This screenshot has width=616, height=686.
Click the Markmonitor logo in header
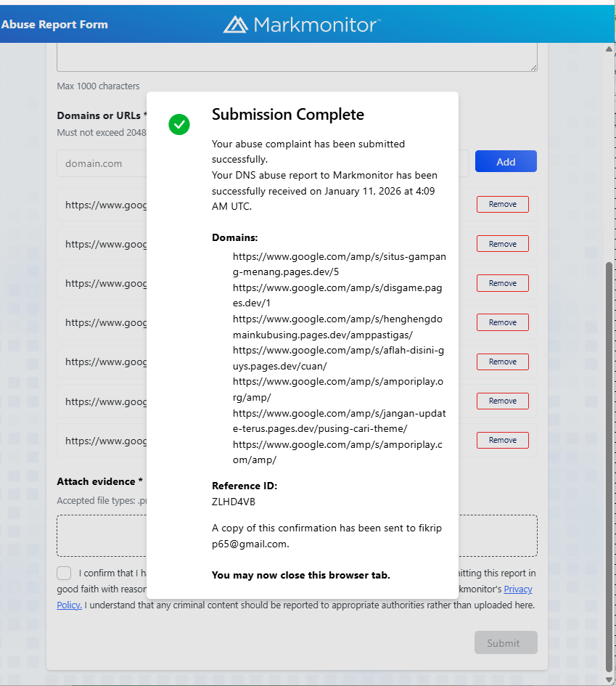pyautogui.click(x=302, y=25)
